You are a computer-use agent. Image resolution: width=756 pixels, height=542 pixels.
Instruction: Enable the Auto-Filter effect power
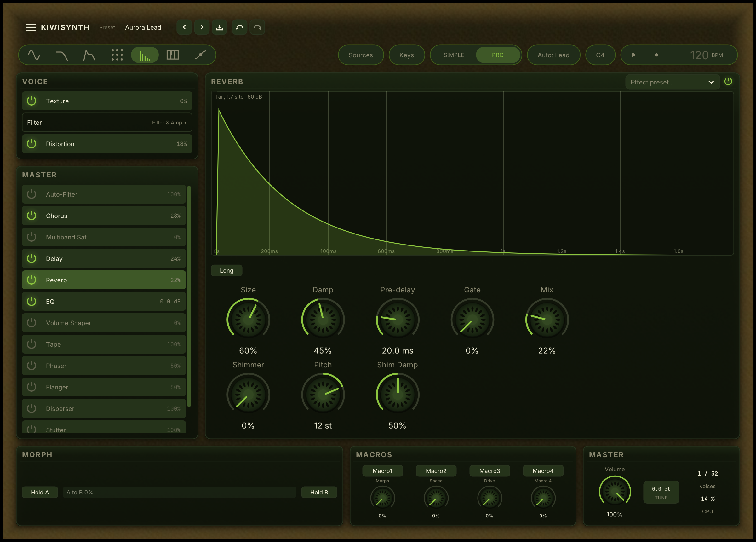[x=31, y=194]
